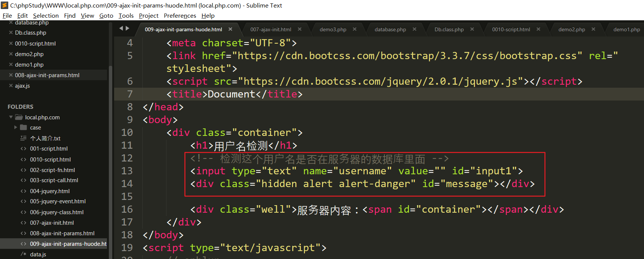
Task: Close the demo3.php tab
Action: click(354, 29)
